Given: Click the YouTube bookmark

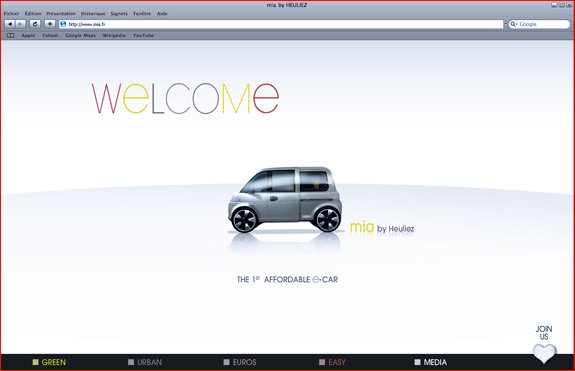Looking at the screenshot, I should [x=143, y=36].
